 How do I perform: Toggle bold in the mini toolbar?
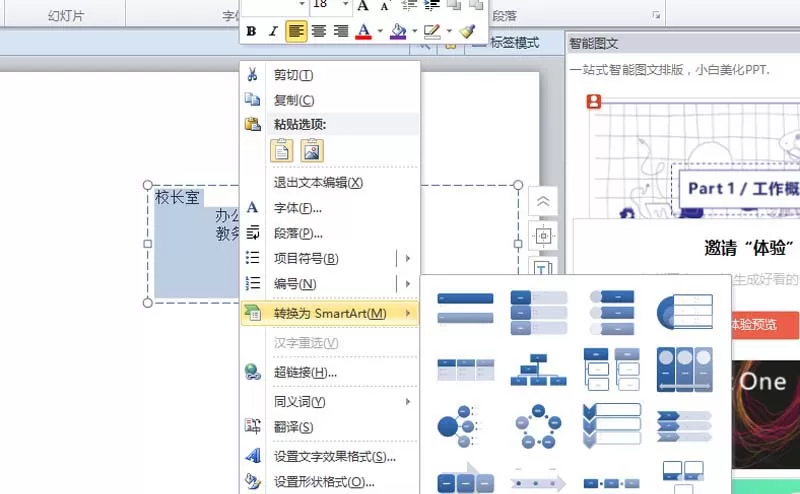(251, 31)
